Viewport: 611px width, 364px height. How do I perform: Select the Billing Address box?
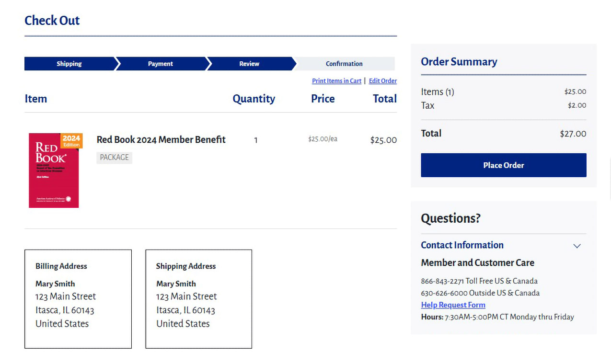[78, 299]
